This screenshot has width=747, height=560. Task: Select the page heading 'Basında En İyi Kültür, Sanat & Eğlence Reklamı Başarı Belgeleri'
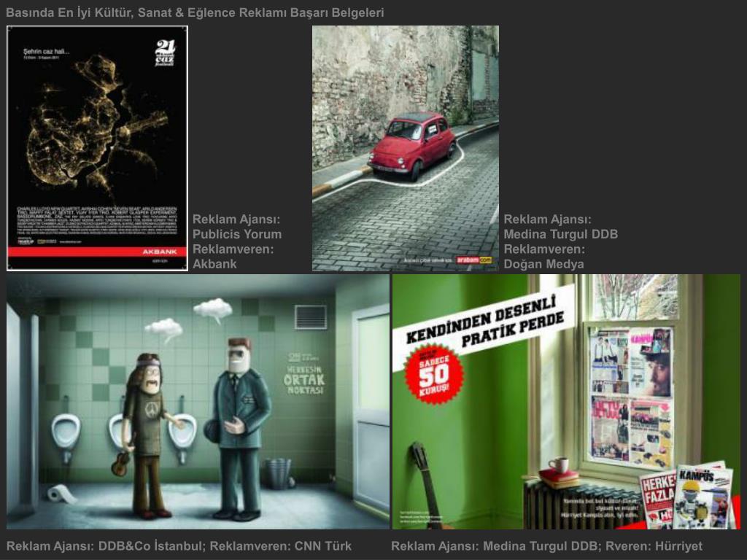coord(195,12)
